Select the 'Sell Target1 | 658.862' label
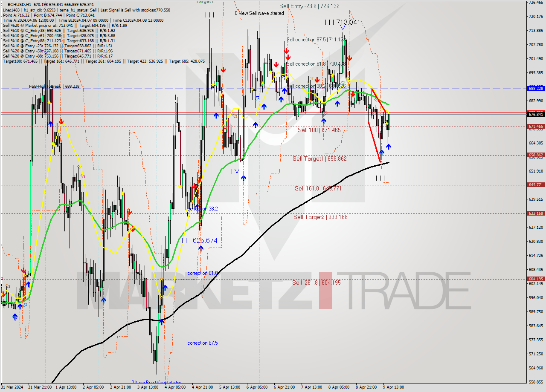 319,159
